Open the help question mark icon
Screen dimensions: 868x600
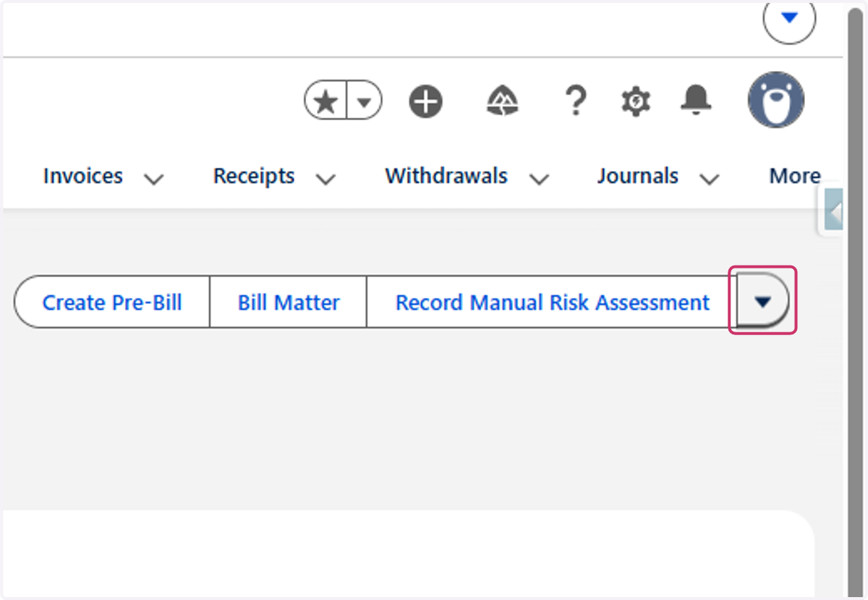575,101
